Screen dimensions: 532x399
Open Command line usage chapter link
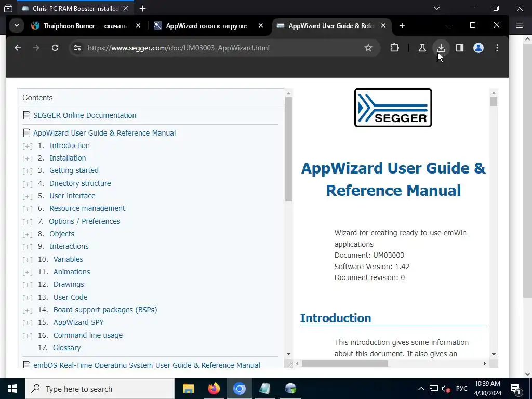click(x=88, y=335)
